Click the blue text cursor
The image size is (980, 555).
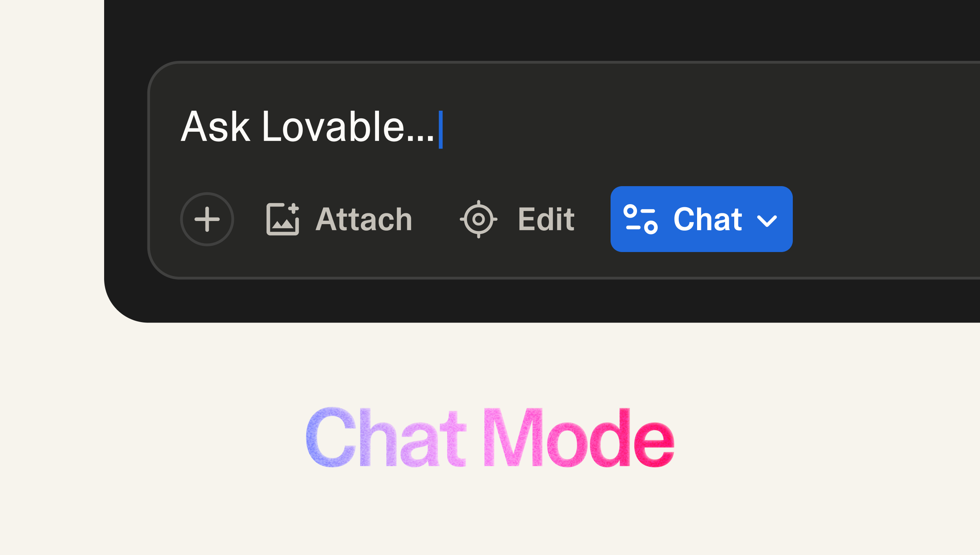[441, 129]
